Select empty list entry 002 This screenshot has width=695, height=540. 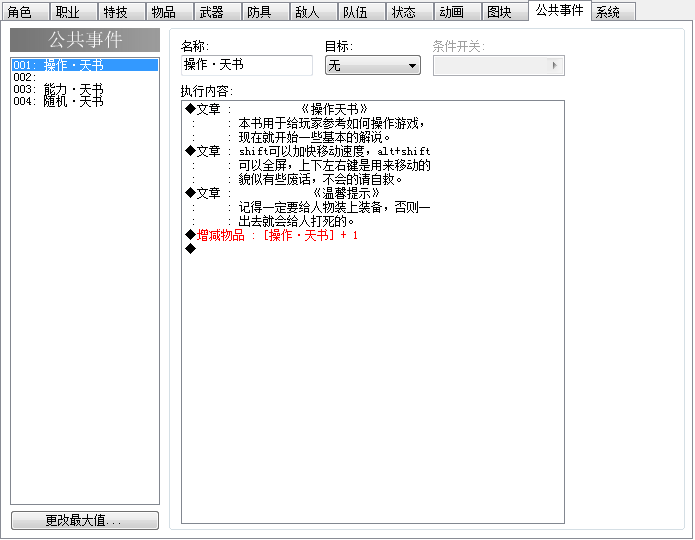(x=85, y=77)
